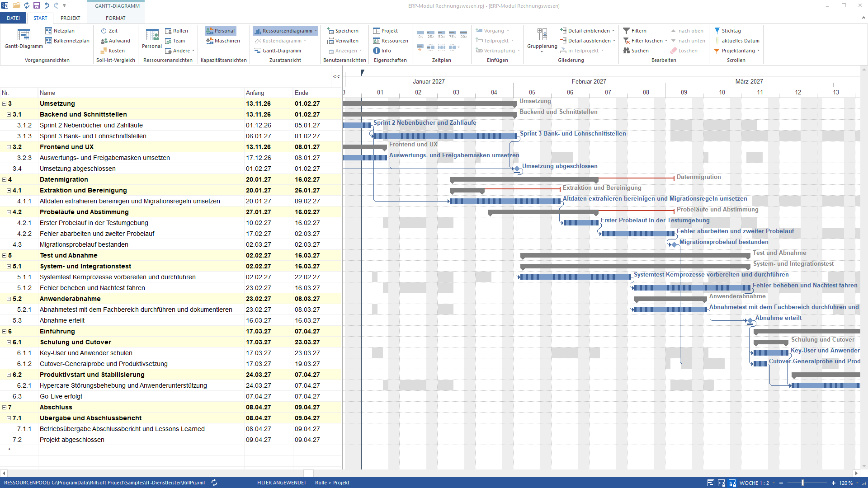Select the Netzplan view icon
Screen dimensions: 868x488
[48, 31]
